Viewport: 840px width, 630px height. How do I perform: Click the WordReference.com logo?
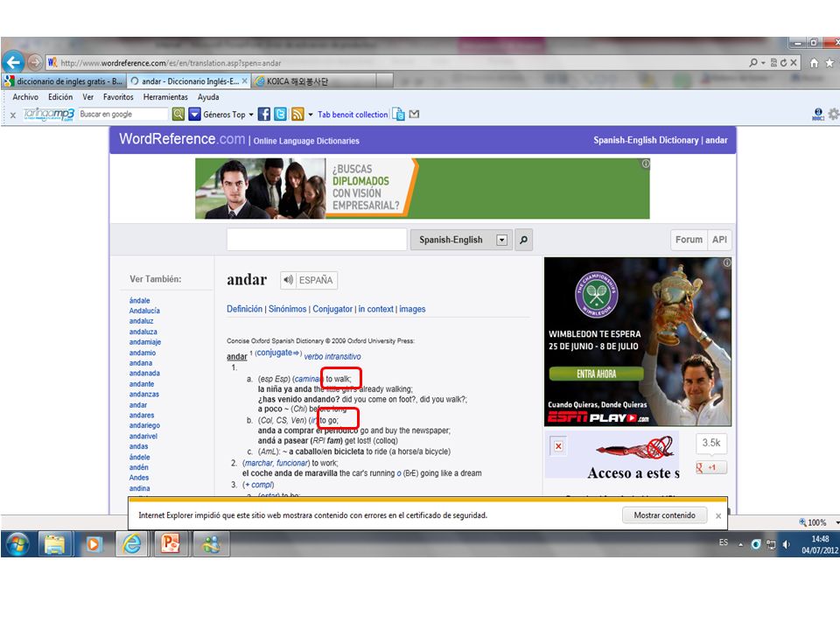coord(182,139)
